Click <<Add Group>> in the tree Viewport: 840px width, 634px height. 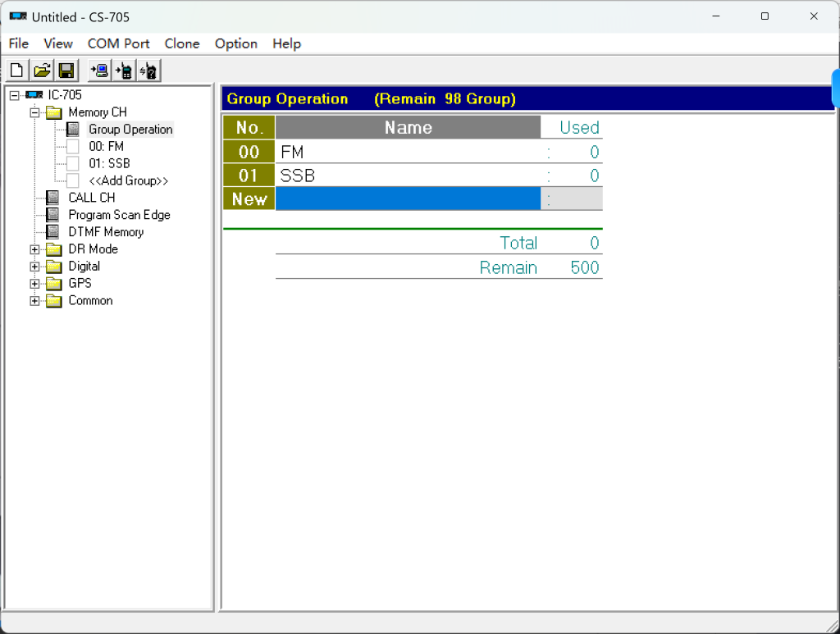click(x=129, y=180)
